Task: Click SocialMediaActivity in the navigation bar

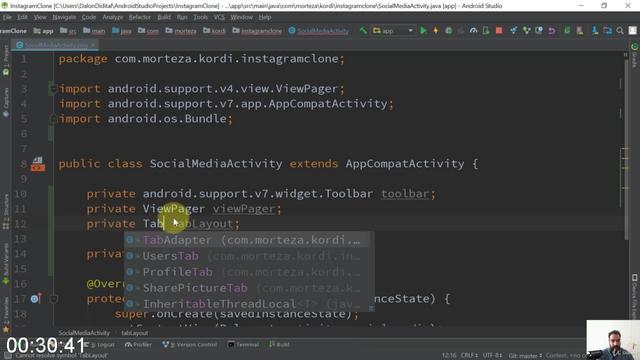Action: coord(319,31)
